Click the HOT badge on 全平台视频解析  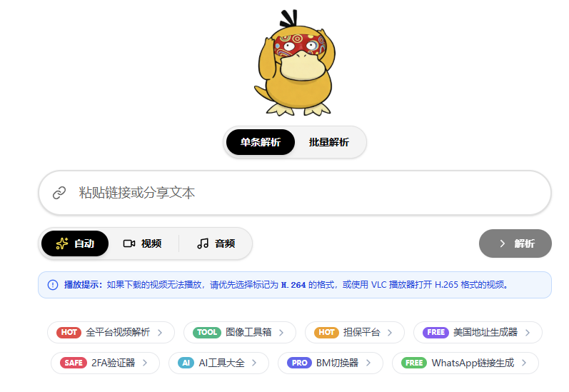[x=69, y=332]
